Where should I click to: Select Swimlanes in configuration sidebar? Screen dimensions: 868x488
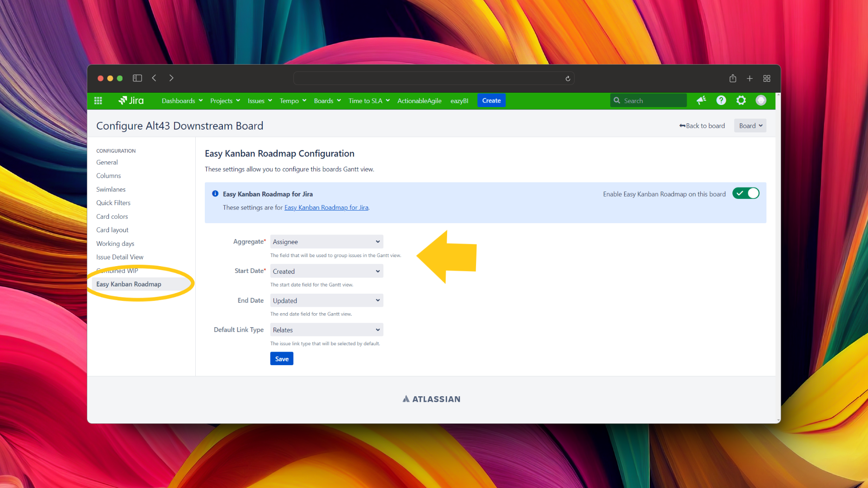pyautogui.click(x=111, y=189)
